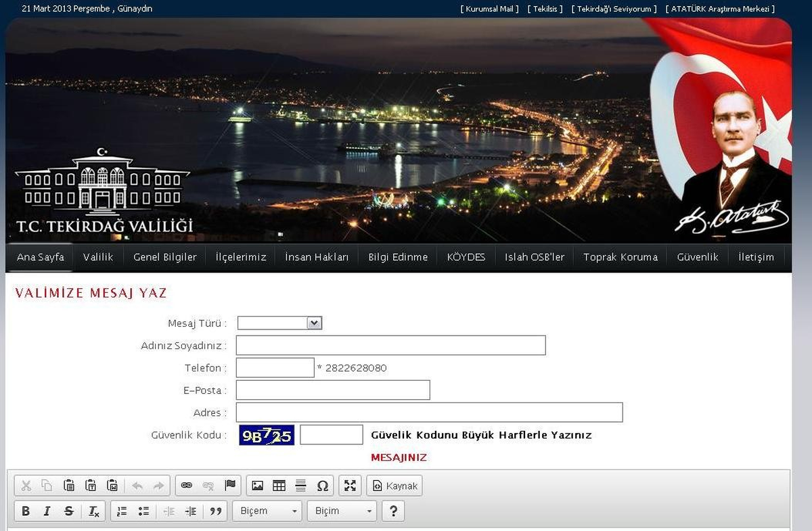Insert a table in the editor

[x=279, y=486]
